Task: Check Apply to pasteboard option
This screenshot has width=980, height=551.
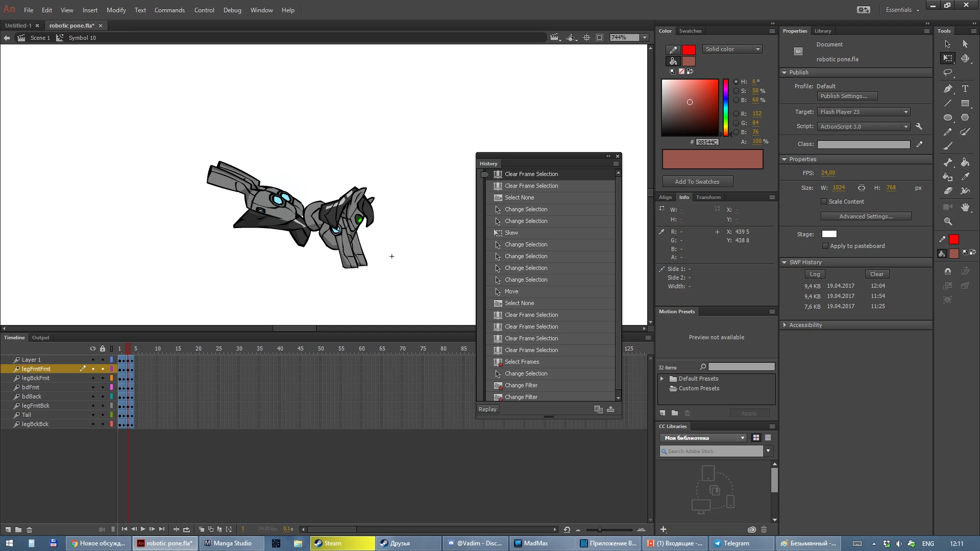Action: (x=825, y=246)
